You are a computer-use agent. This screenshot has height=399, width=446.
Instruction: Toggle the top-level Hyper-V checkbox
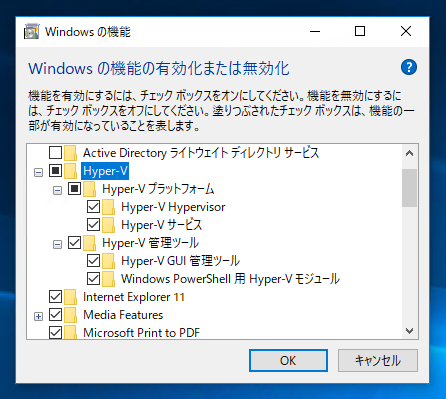tap(55, 171)
